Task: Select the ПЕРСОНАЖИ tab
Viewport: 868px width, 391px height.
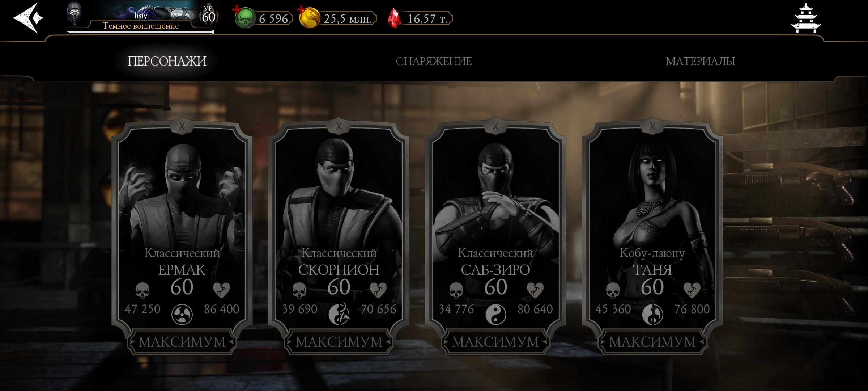Action: (167, 61)
